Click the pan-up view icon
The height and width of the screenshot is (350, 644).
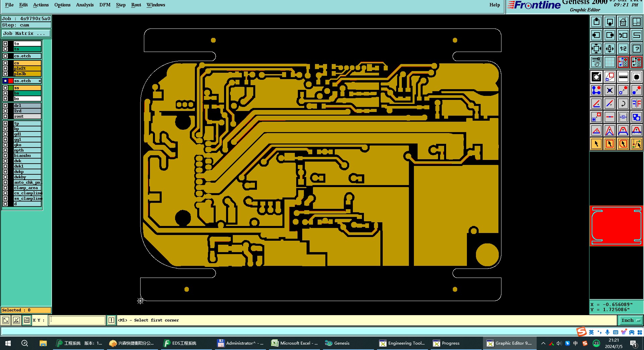pos(596,22)
